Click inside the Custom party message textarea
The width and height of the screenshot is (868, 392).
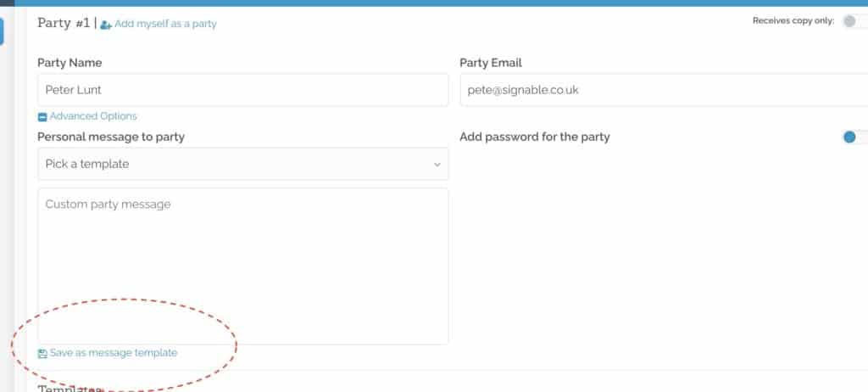tap(242, 266)
